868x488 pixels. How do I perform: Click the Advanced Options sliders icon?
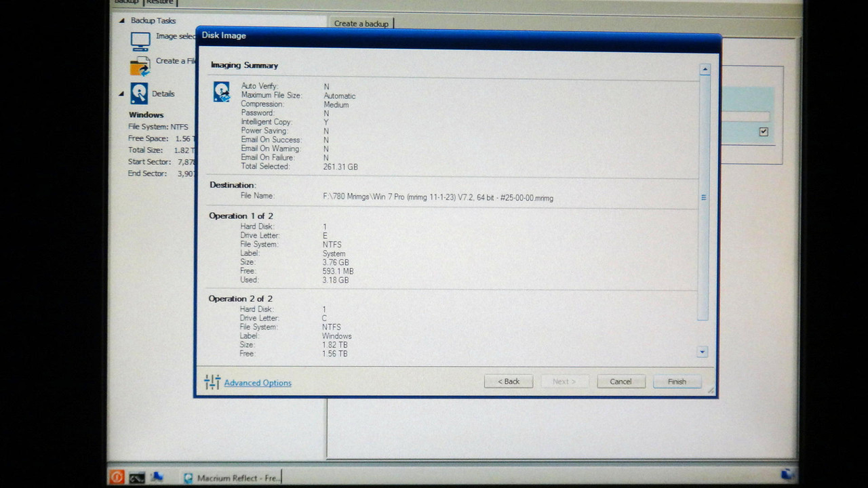pyautogui.click(x=212, y=382)
